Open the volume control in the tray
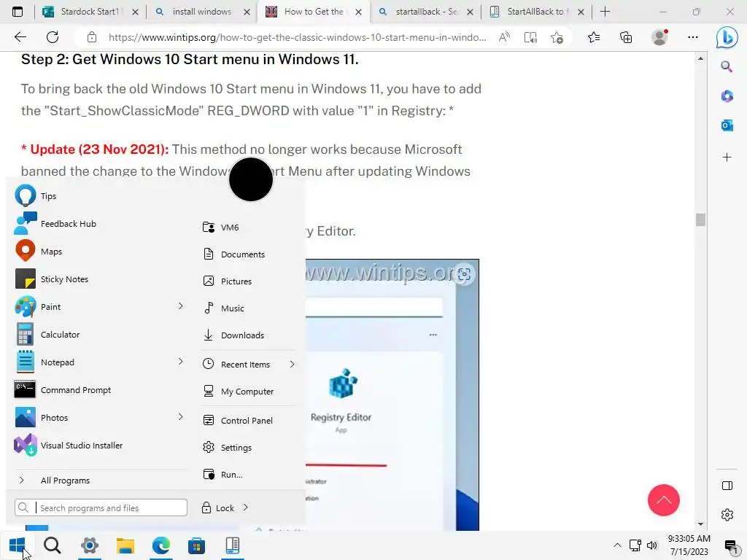This screenshot has height=560, width=747. point(652,545)
